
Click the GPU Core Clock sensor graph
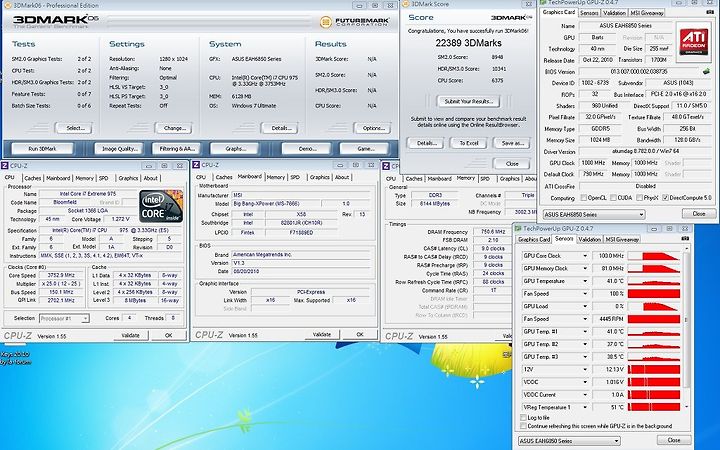click(653, 256)
